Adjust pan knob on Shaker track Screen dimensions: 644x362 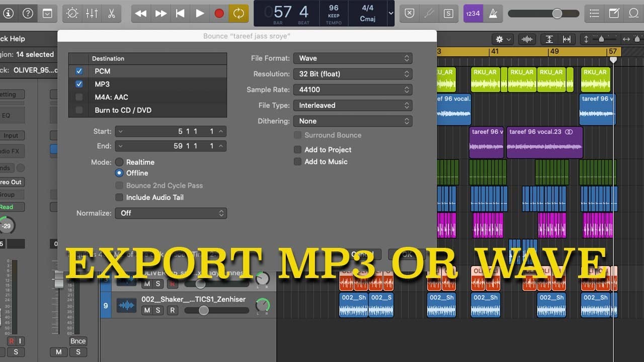[263, 305]
